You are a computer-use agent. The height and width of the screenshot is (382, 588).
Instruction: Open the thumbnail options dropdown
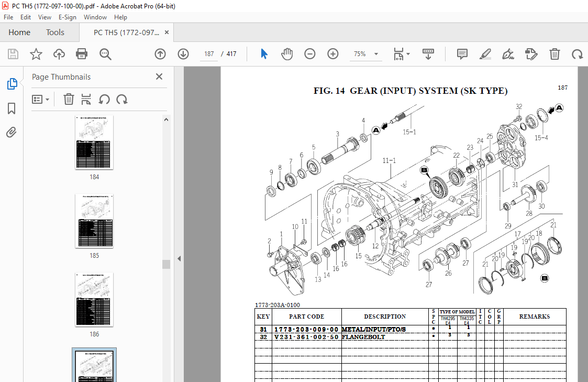tap(41, 99)
